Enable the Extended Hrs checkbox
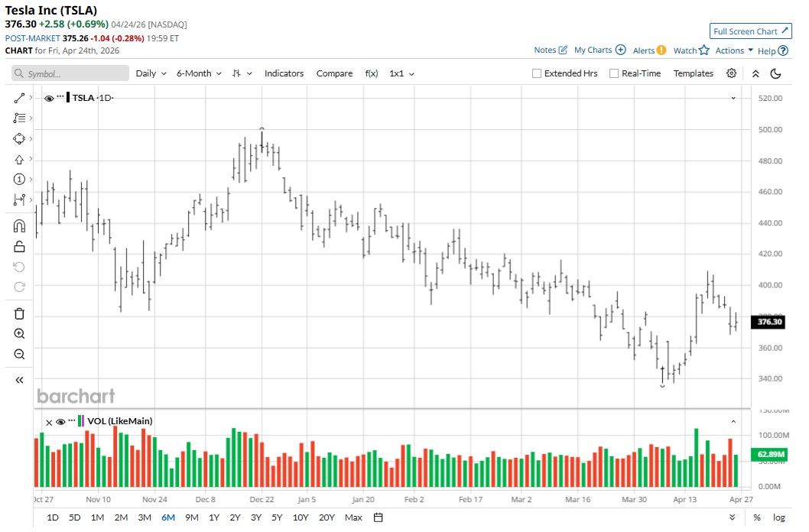This screenshot has height=532, width=809. pyautogui.click(x=537, y=73)
